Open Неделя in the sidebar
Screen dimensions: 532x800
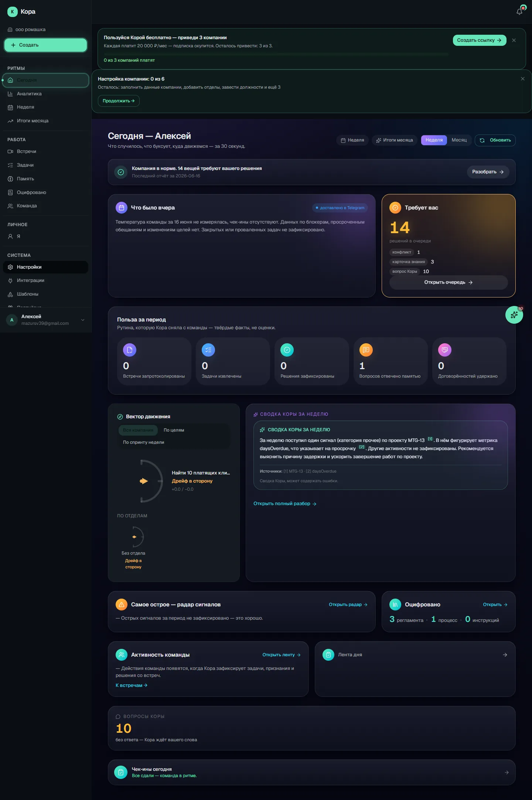pos(46,107)
